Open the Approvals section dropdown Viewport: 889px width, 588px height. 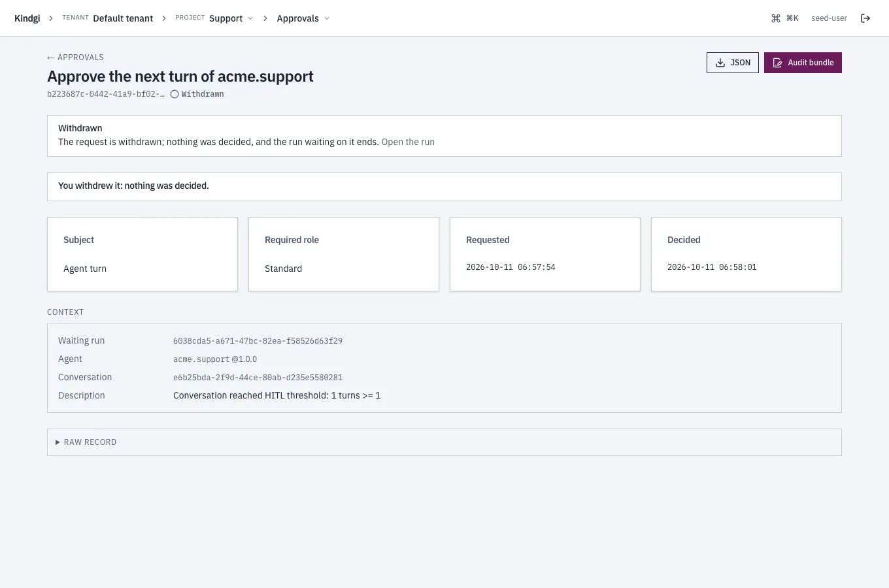click(303, 18)
